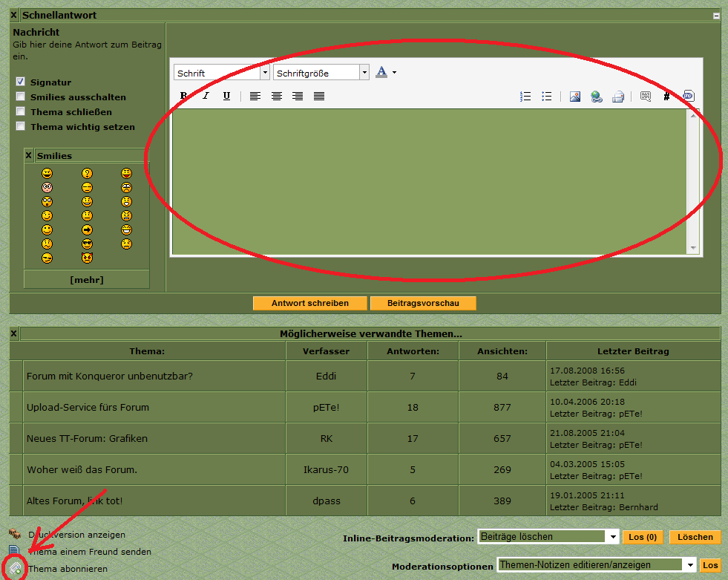Open the text color picker
Viewport: 728px width, 580px height.
[x=385, y=72]
